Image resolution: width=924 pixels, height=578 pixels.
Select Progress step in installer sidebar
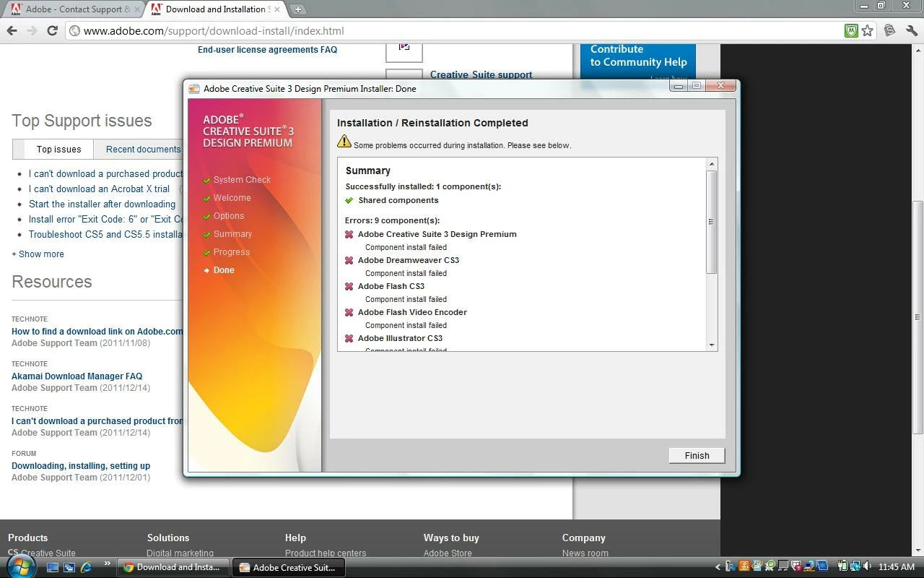(232, 252)
